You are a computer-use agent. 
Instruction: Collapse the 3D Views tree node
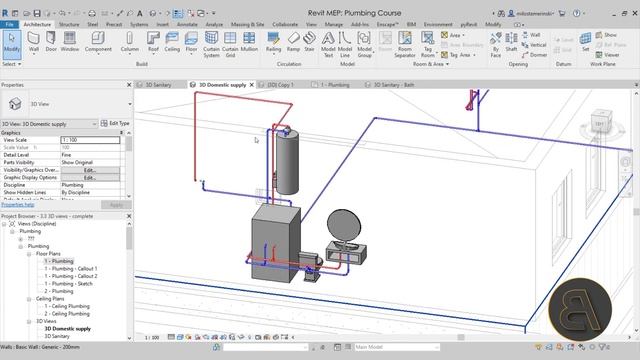(x=29, y=321)
